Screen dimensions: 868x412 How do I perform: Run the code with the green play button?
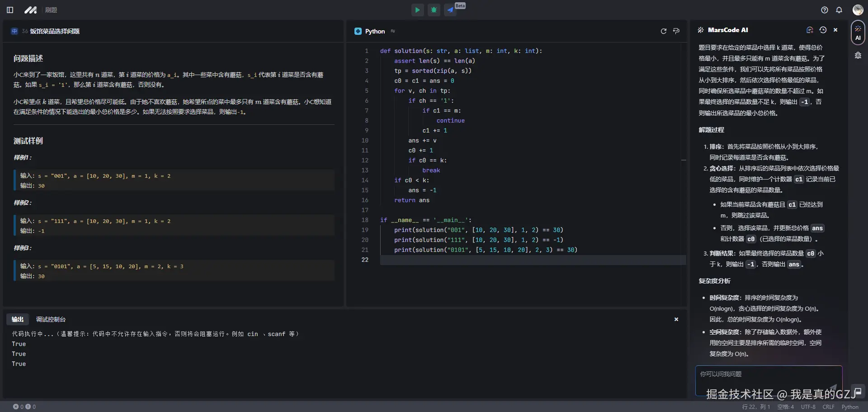[x=417, y=10]
